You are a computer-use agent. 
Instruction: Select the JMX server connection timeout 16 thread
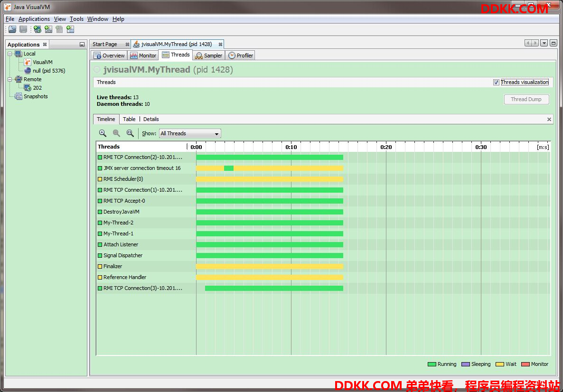coord(323,168)
